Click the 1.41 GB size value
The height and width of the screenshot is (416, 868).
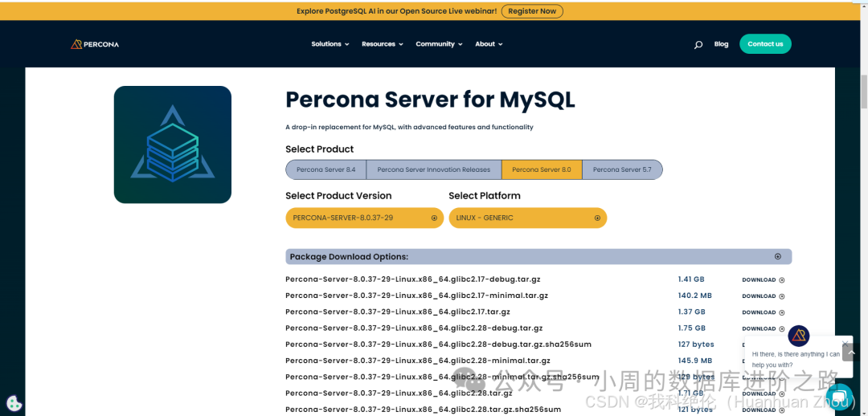pos(691,279)
